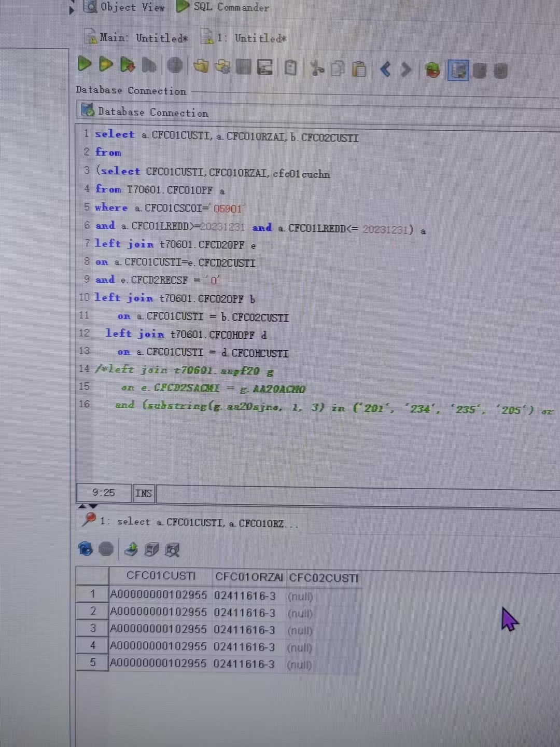Click 'left join t70601.CFCOHOPF d' on line 12
This screenshot has width=560, height=747.
pos(186,334)
